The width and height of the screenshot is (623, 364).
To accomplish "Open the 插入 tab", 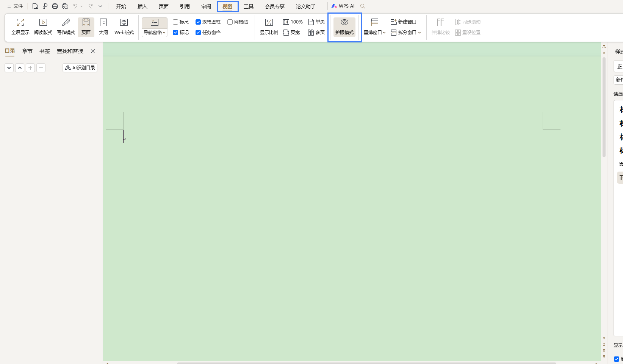I will 142,6.
